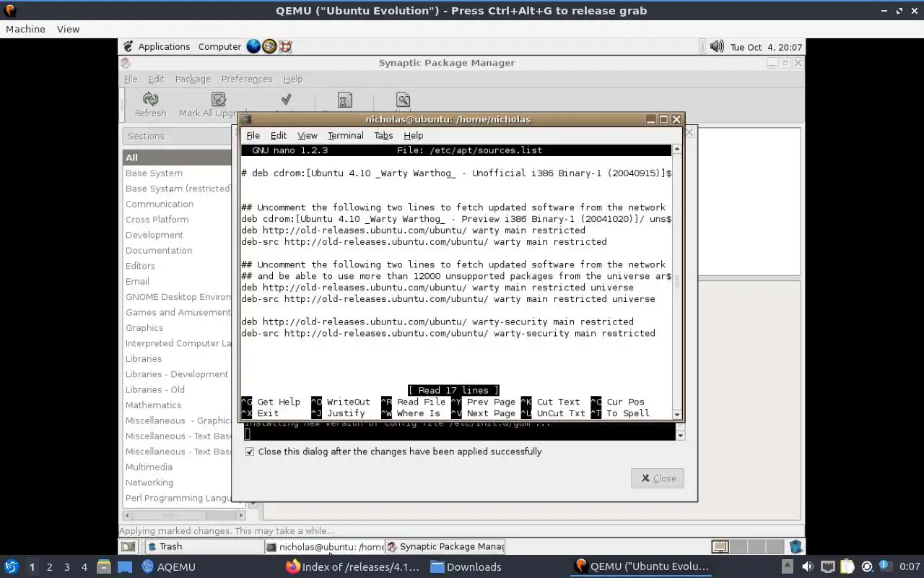Open the Synaptic Package menu
The height and width of the screenshot is (578, 924).
[193, 79]
